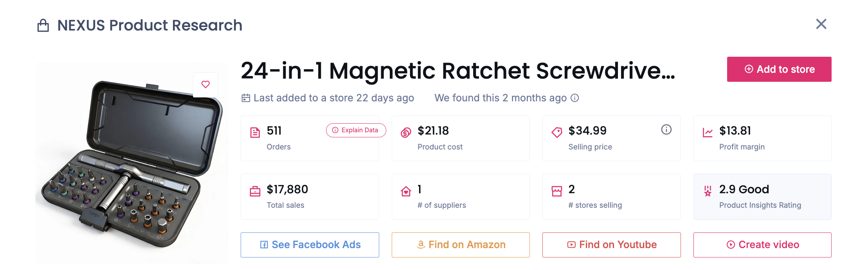Close the NEXUS Product Research panel
868x270 pixels.
click(x=821, y=24)
